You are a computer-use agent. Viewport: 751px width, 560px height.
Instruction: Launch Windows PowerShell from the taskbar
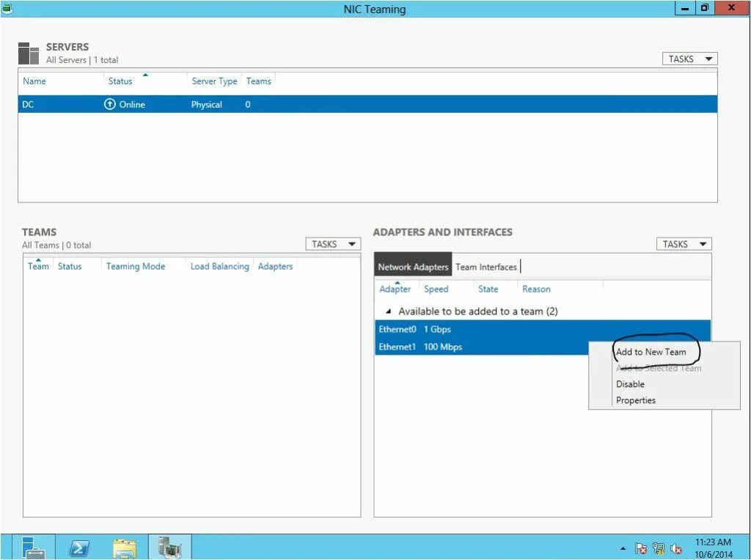pyautogui.click(x=78, y=548)
